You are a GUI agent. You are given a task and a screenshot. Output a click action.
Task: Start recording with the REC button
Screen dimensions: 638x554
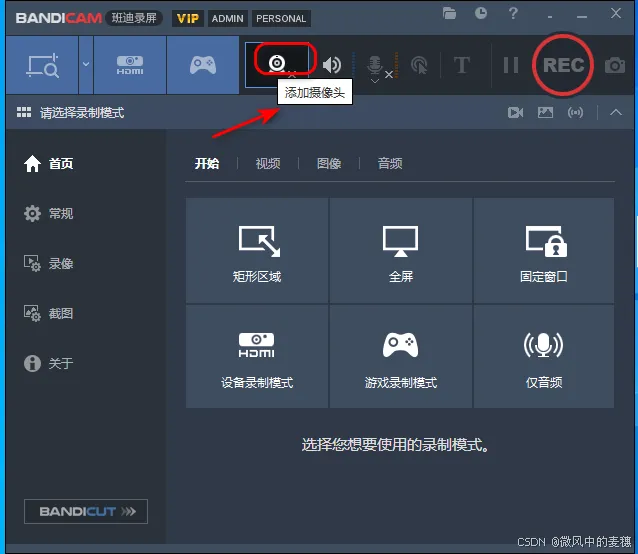coord(563,65)
